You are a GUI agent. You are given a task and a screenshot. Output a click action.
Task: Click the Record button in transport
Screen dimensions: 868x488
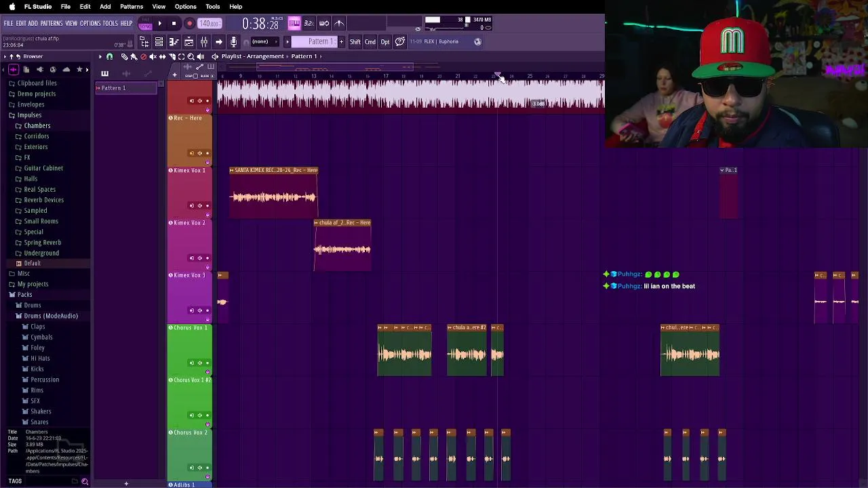(190, 23)
